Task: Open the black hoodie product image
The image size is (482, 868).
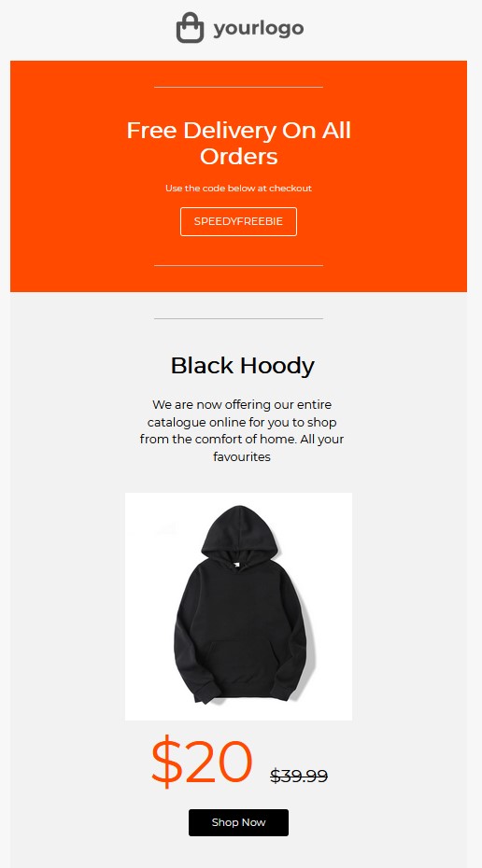Action: click(238, 606)
